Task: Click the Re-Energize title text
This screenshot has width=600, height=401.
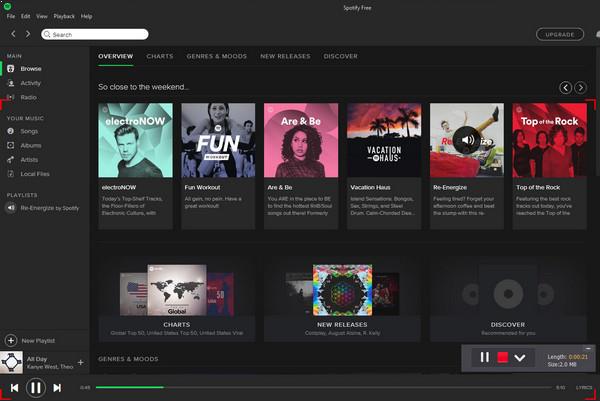Action: [450, 187]
